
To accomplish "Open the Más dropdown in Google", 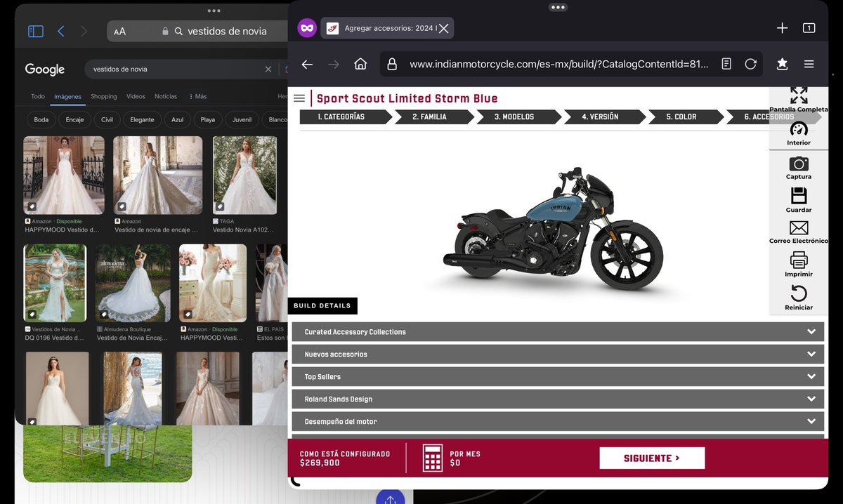I will [198, 96].
